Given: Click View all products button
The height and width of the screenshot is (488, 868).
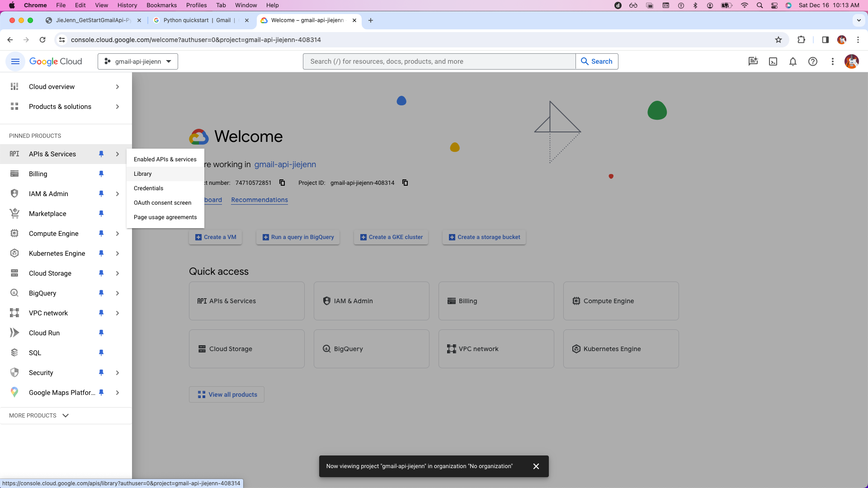Looking at the screenshot, I should point(227,394).
